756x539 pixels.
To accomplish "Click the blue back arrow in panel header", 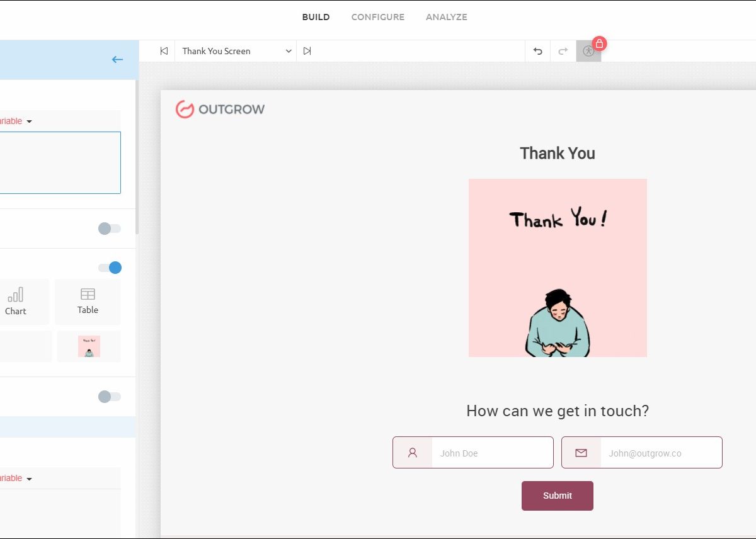I will pyautogui.click(x=117, y=60).
